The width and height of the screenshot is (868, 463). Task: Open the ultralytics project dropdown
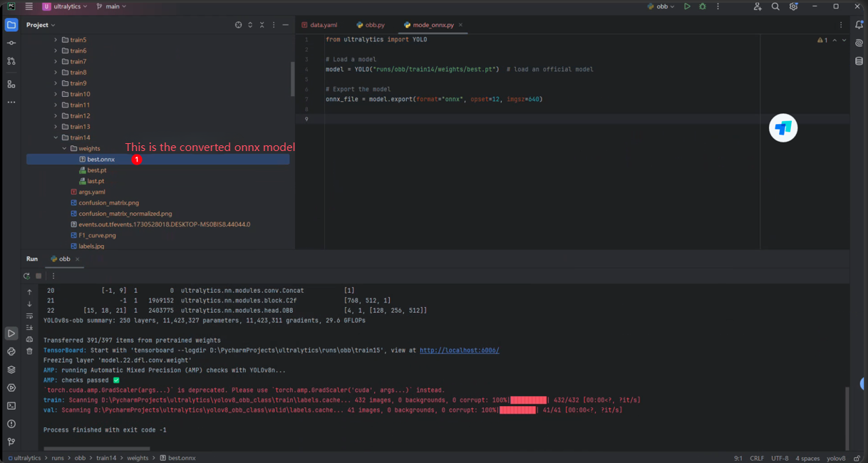click(x=65, y=6)
